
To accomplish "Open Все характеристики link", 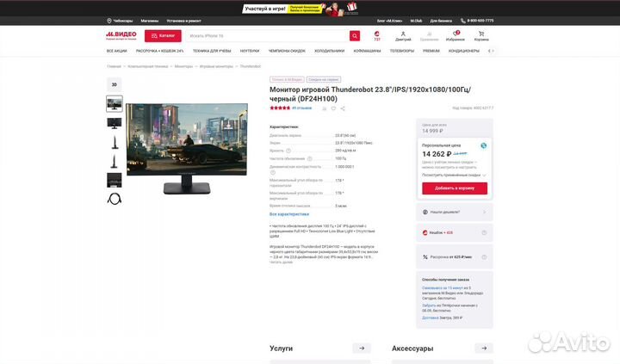I will 289,213.
